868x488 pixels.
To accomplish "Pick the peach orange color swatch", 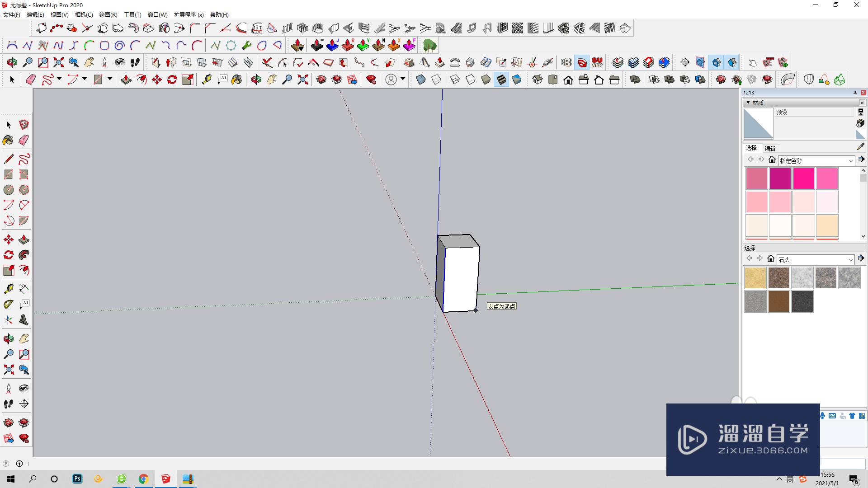I will [x=827, y=225].
